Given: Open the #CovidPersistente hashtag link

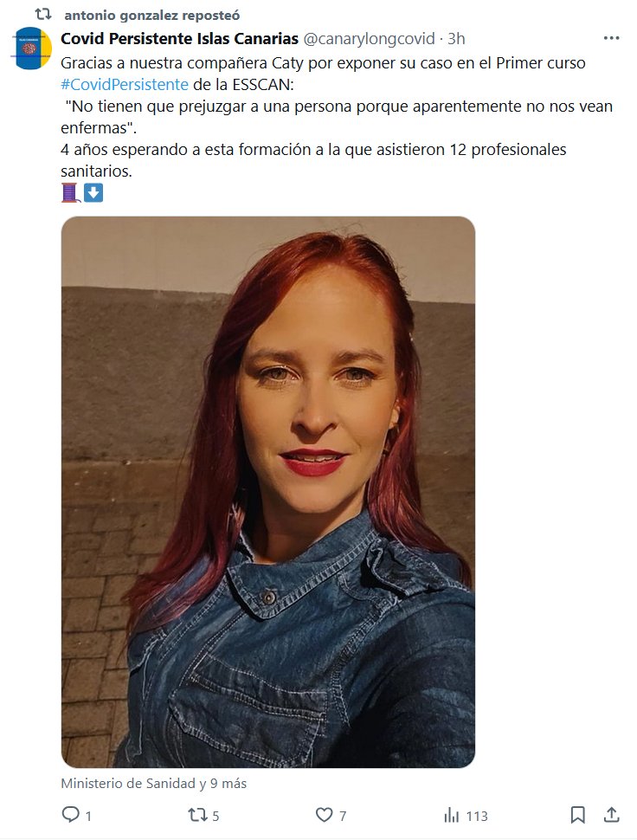Looking at the screenshot, I should pyautogui.click(x=125, y=85).
